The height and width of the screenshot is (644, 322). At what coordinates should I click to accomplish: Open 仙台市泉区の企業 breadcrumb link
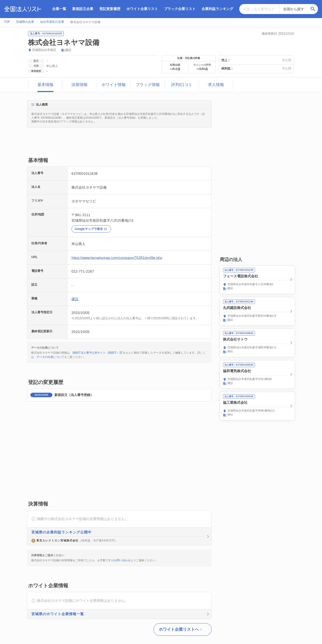click(x=52, y=22)
